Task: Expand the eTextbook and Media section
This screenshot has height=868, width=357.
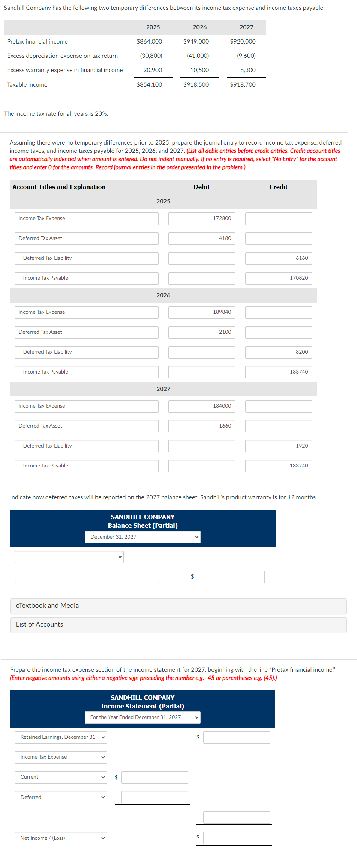Action: point(47,605)
